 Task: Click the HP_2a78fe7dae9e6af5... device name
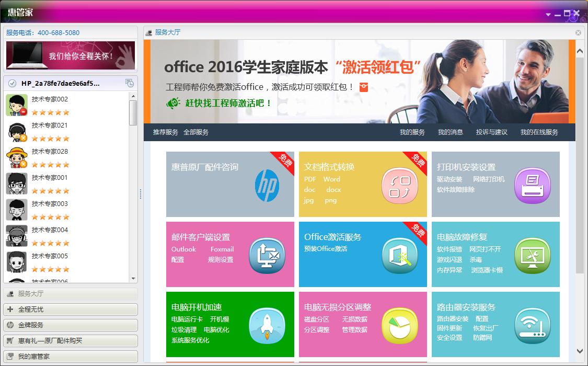click(61, 83)
